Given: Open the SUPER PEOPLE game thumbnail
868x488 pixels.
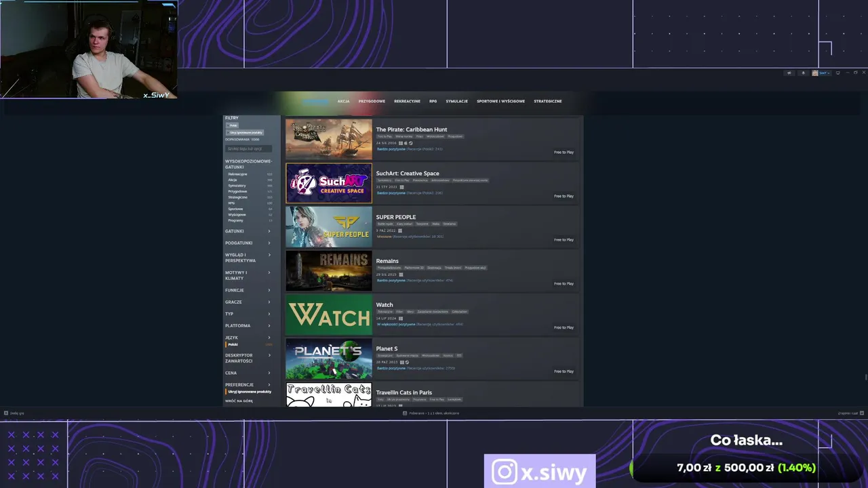Looking at the screenshot, I should point(329,227).
